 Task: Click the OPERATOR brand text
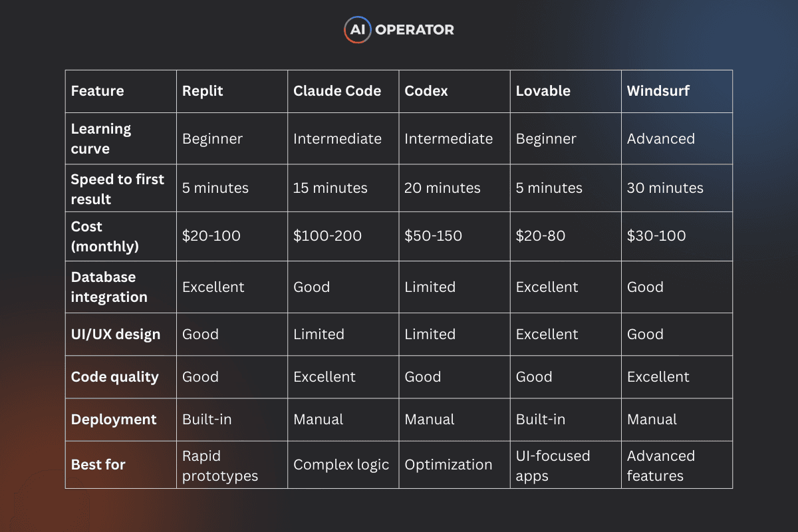(x=415, y=30)
